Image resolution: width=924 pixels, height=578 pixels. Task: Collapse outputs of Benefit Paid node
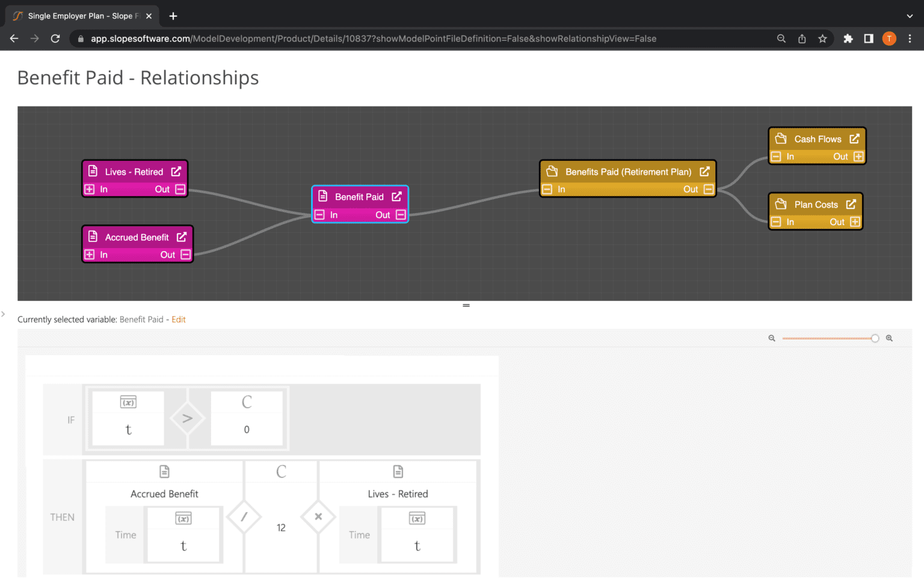pos(401,215)
